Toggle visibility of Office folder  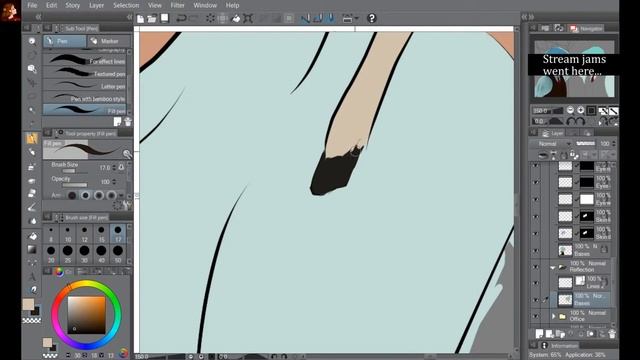[536, 316]
